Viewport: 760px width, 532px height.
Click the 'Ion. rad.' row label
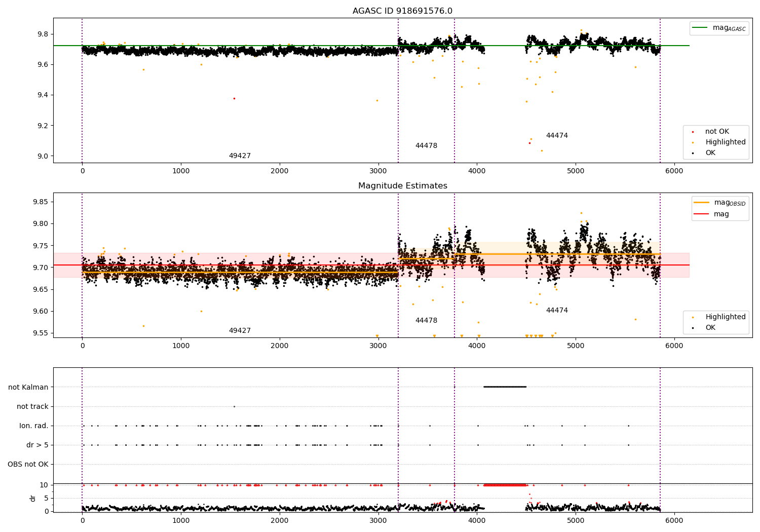click(x=34, y=426)
